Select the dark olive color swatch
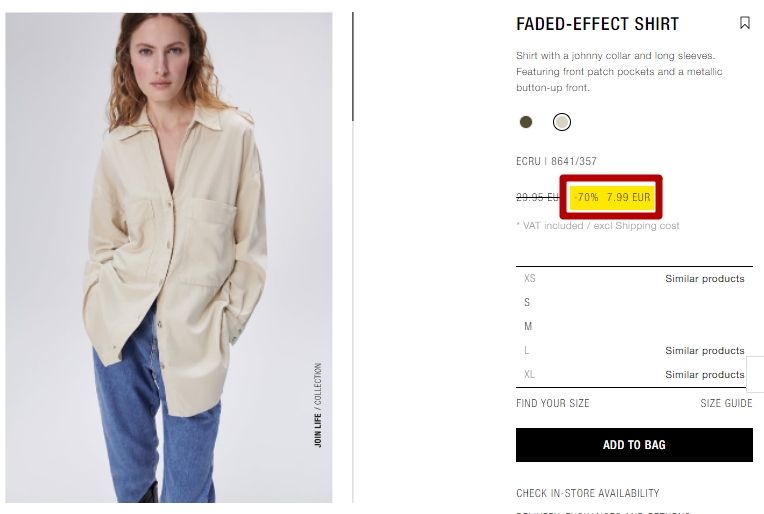 click(x=526, y=122)
